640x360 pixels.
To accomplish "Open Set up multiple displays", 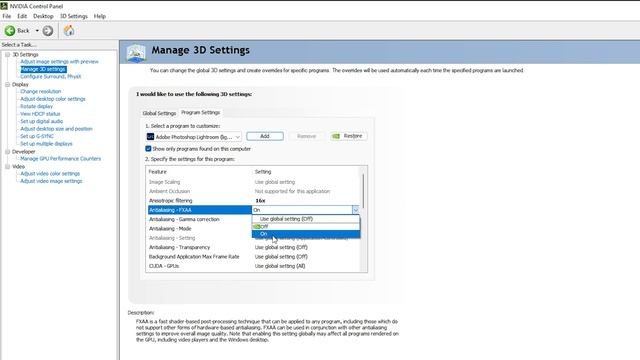I will (46, 144).
